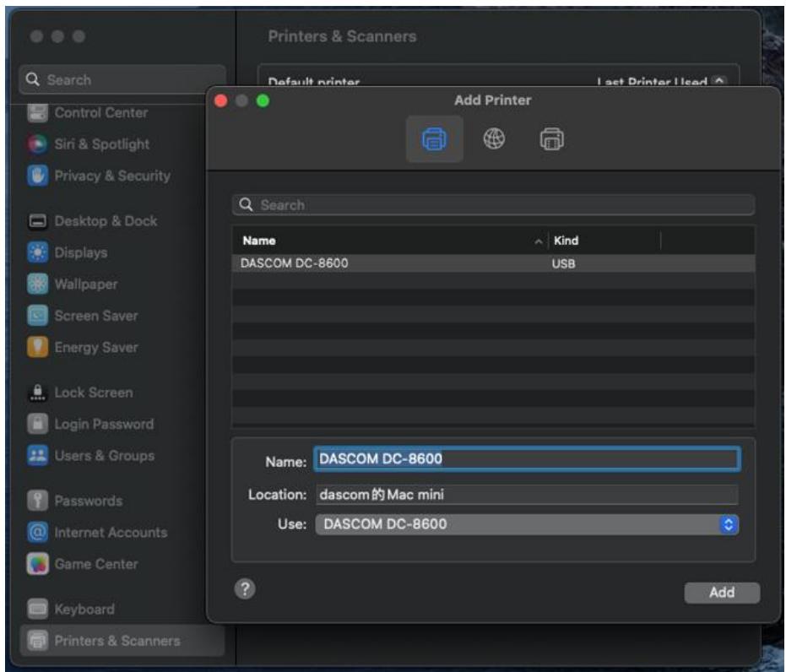Open Users & Groups icon in sidebar

37,456
